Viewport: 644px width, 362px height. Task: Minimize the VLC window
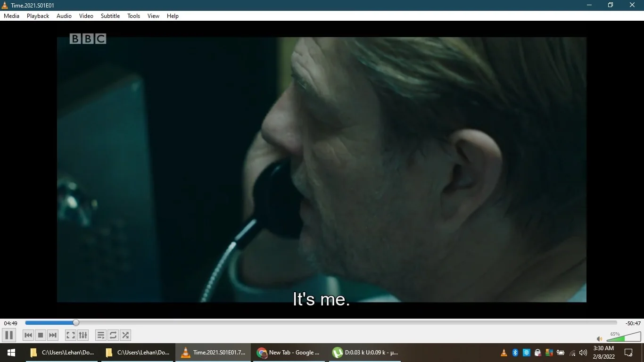click(x=589, y=5)
